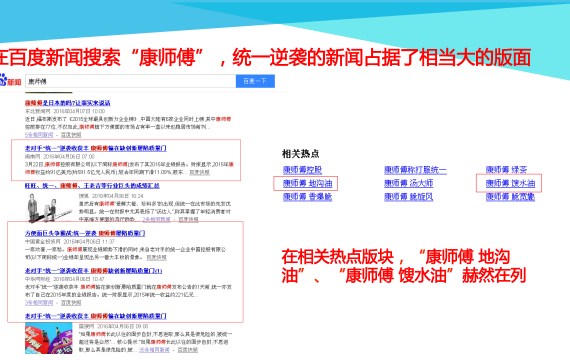Open the headline ending with 质量门(1)

(x=93, y=271)
